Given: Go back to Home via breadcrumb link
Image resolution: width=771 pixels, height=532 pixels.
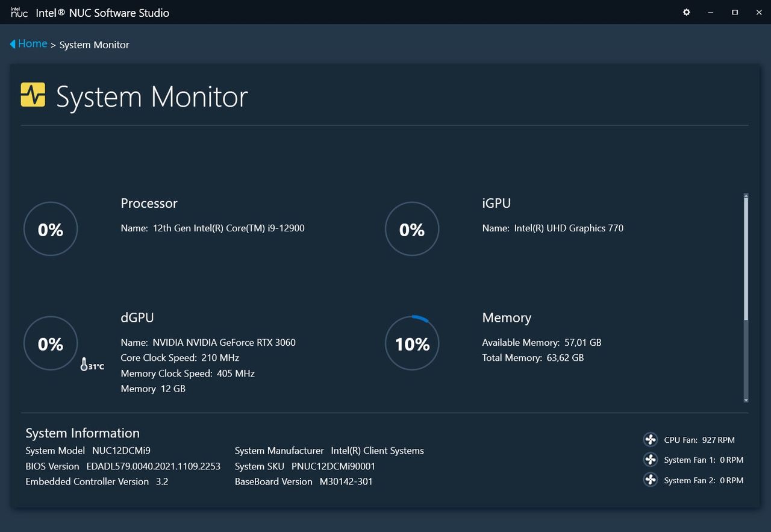Looking at the screenshot, I should 33,43.
